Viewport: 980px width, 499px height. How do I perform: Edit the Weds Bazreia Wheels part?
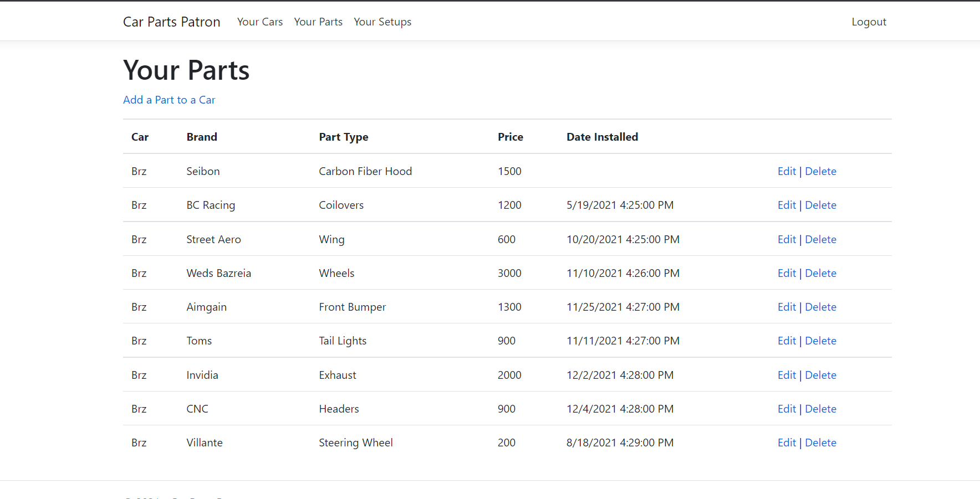(786, 273)
